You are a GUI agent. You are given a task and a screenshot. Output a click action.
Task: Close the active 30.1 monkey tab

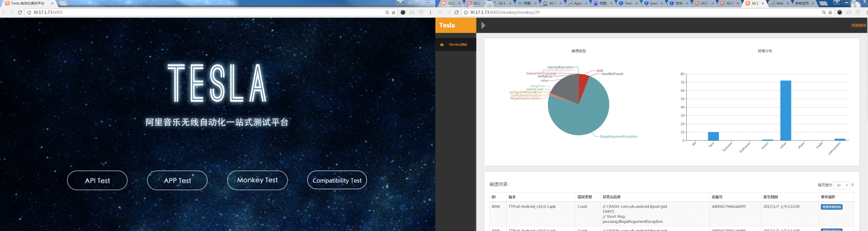point(763,3)
